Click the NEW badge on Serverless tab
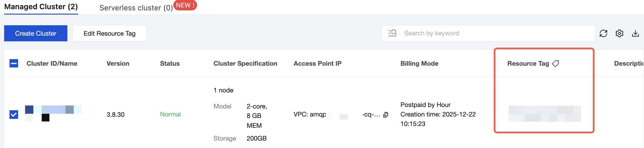The height and width of the screenshot is (148, 644). (x=185, y=5)
